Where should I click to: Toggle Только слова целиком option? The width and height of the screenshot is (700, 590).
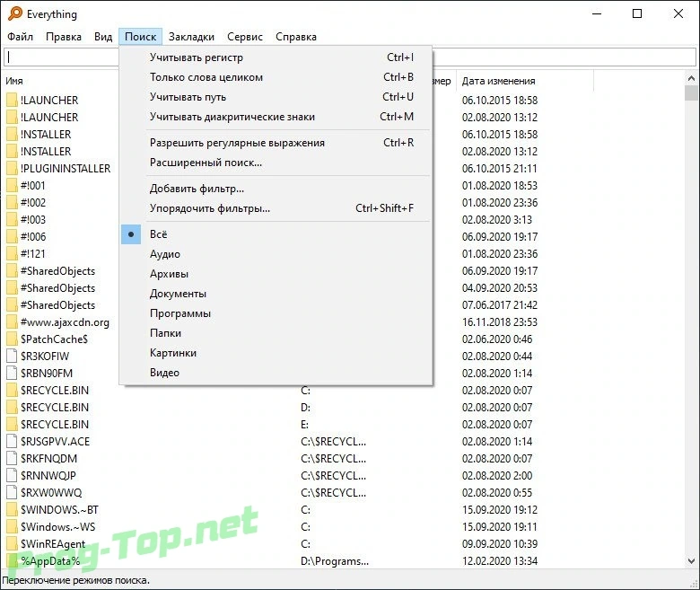tap(276, 77)
